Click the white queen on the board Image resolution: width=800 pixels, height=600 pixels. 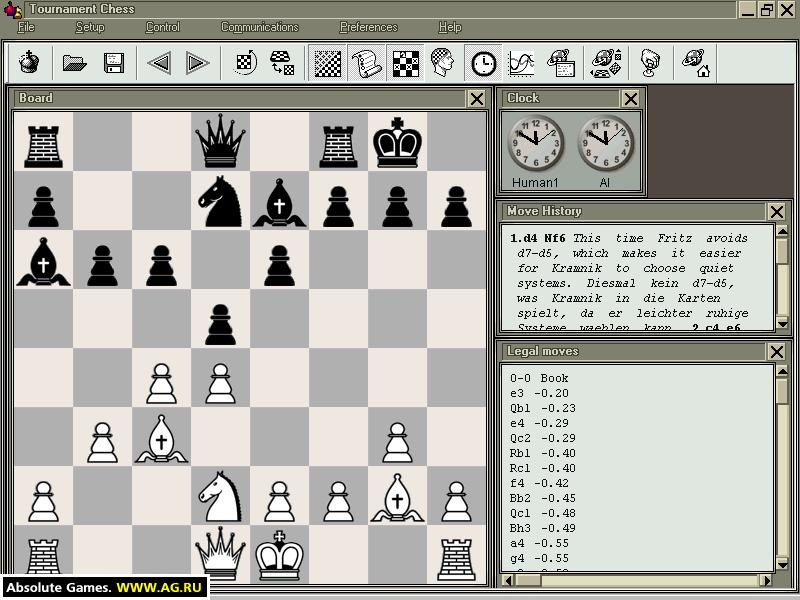coord(220,554)
